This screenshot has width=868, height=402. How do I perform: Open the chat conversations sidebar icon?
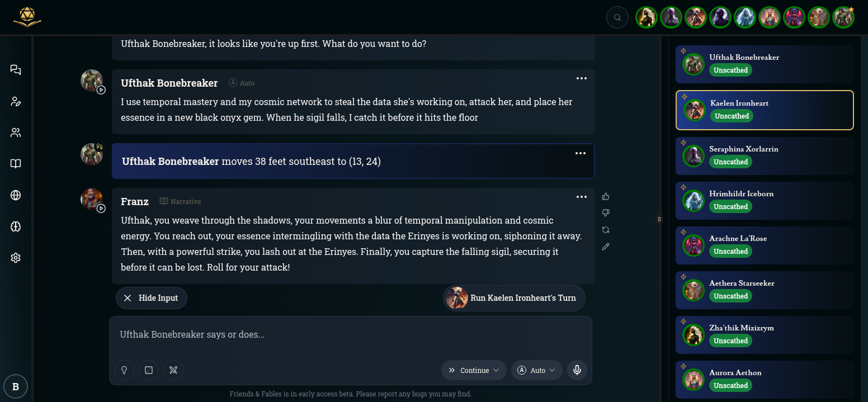tap(16, 70)
